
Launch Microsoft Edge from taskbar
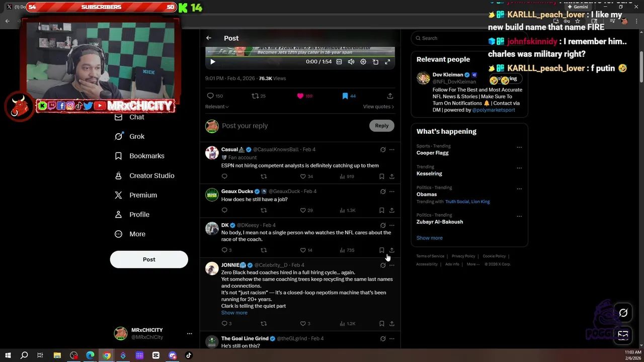pos(90,355)
